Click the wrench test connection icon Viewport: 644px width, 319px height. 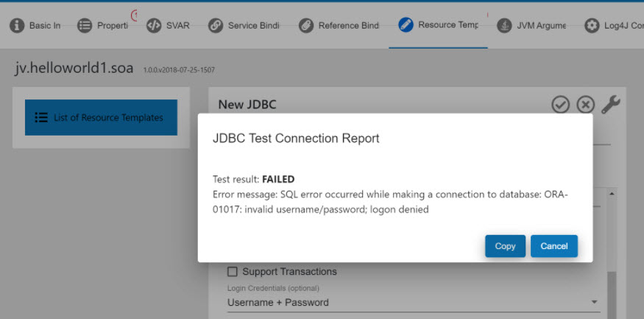click(610, 105)
